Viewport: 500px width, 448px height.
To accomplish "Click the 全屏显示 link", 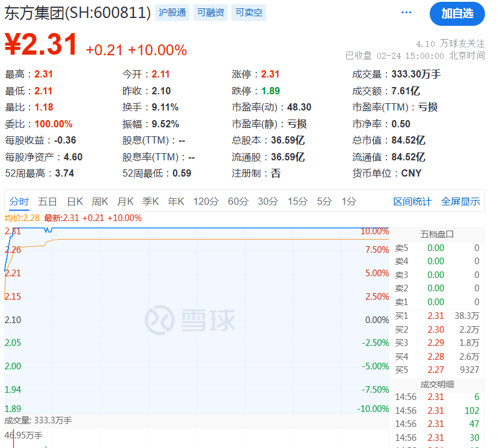I will 460,201.
